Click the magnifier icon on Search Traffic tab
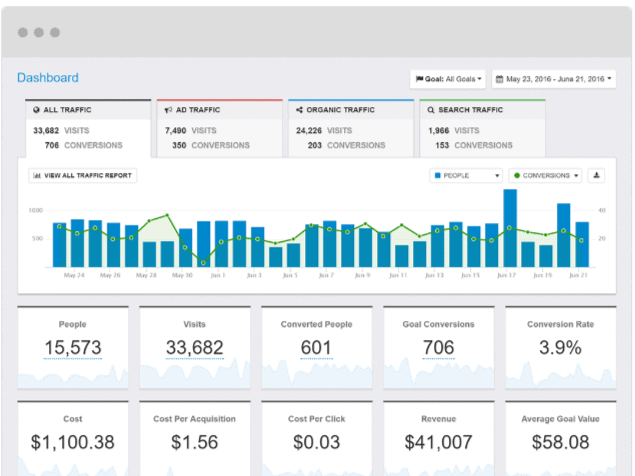 pos(431,110)
